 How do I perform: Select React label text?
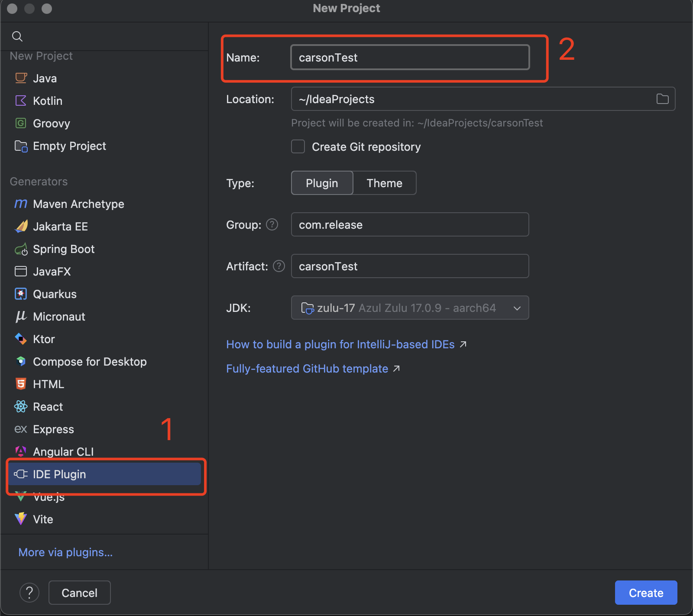pyautogui.click(x=48, y=407)
